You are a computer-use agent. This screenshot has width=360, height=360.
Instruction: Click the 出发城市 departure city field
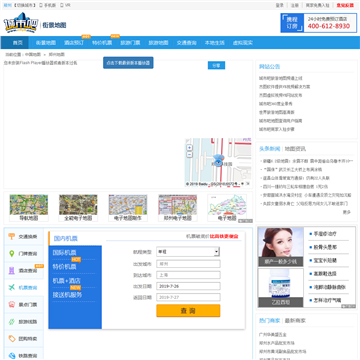click(188, 264)
